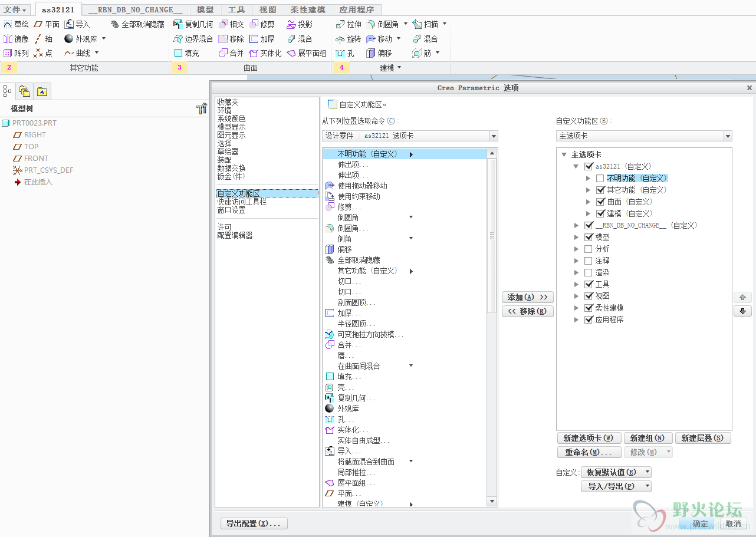756x537 pixels.
Task: Select the 展平面组 flatten quilt tool in ribbon
Action: 307,53
